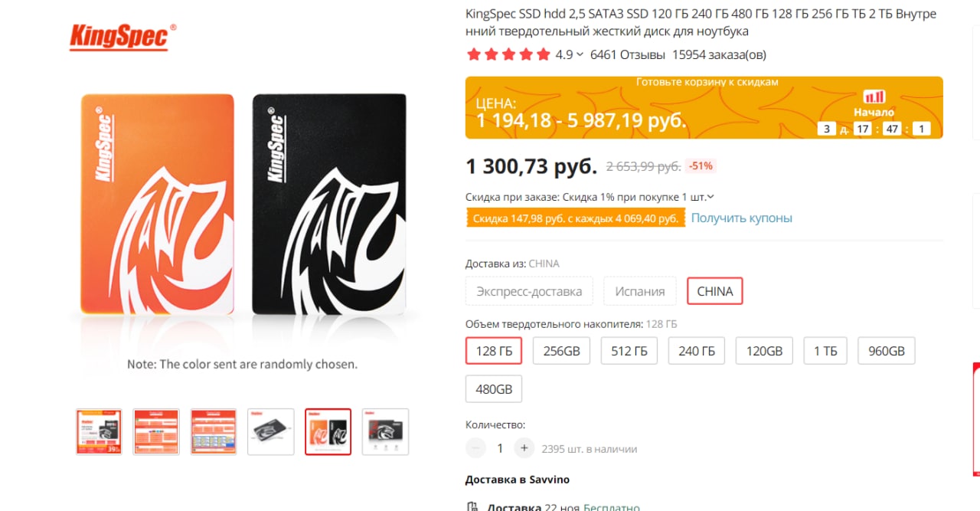Expand the 4.9 rating breakdown chevron
Screen dimensions: 980x511
pos(580,54)
